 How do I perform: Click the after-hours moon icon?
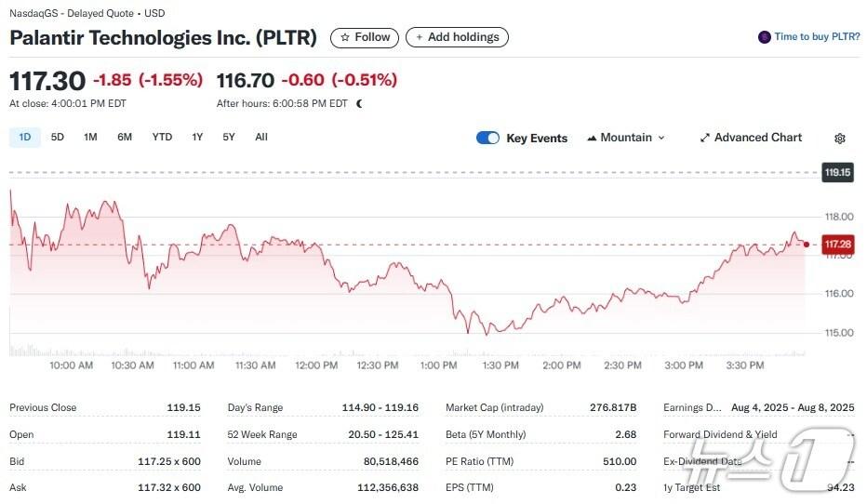[359, 104]
